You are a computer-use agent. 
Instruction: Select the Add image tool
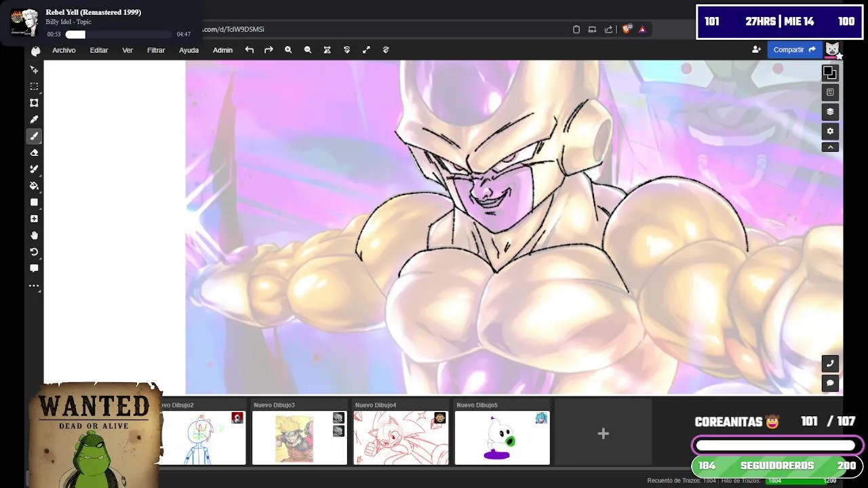pyautogui.click(x=34, y=219)
